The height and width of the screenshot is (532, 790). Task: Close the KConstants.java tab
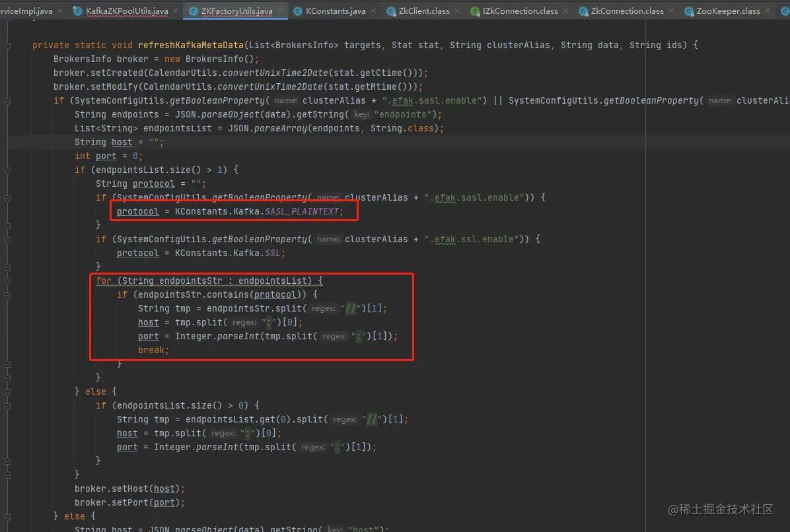pyautogui.click(x=373, y=11)
